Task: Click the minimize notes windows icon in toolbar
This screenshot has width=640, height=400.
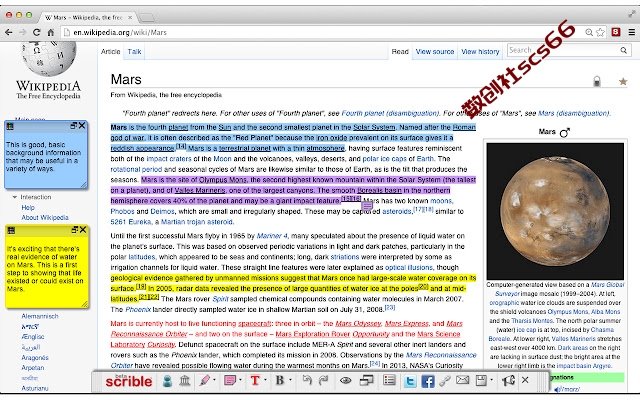Action: (367, 381)
